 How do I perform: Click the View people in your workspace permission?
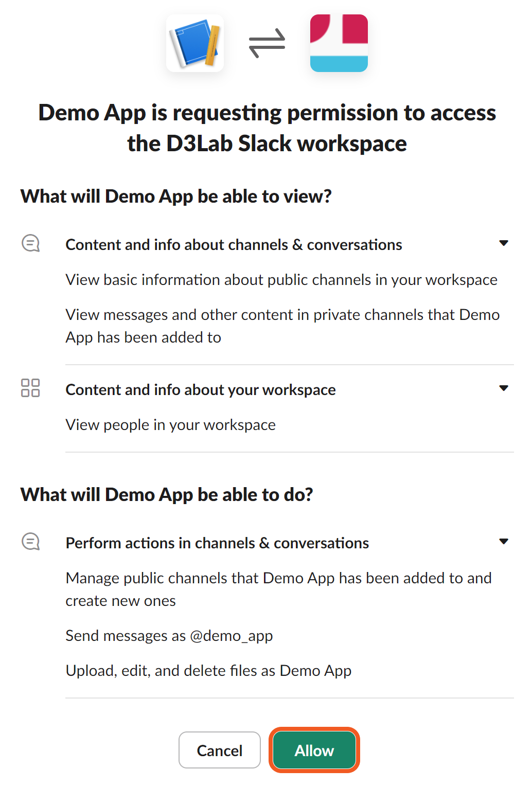pyautogui.click(x=170, y=425)
